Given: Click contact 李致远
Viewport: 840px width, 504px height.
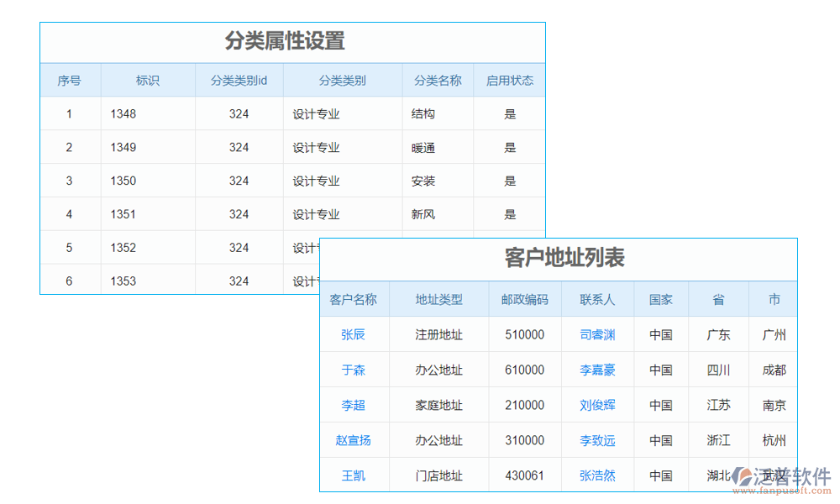Looking at the screenshot, I should point(597,440).
